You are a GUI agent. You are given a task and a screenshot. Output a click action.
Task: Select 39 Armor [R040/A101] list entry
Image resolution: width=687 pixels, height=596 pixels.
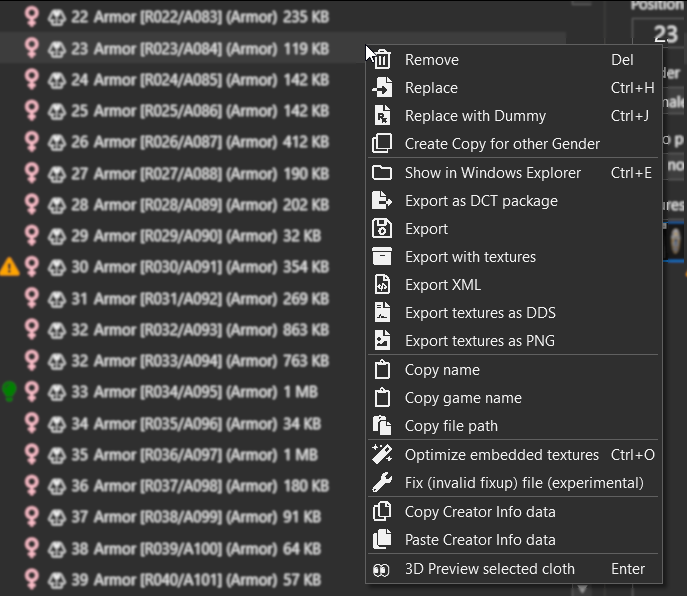click(x=200, y=580)
